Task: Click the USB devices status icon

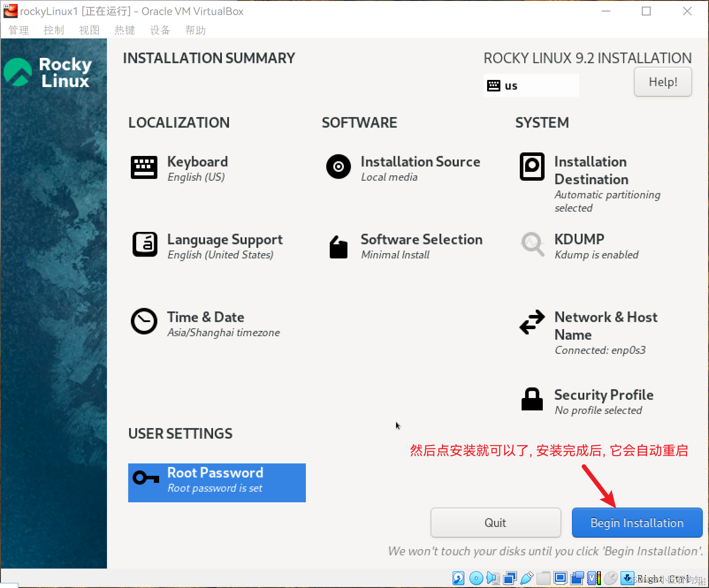Action: click(x=527, y=578)
